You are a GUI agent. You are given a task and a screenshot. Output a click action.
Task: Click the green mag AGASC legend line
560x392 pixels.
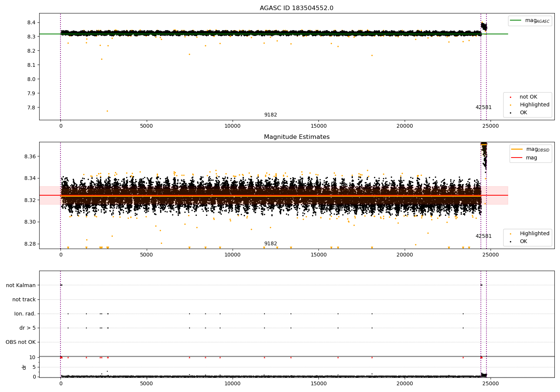(x=516, y=21)
